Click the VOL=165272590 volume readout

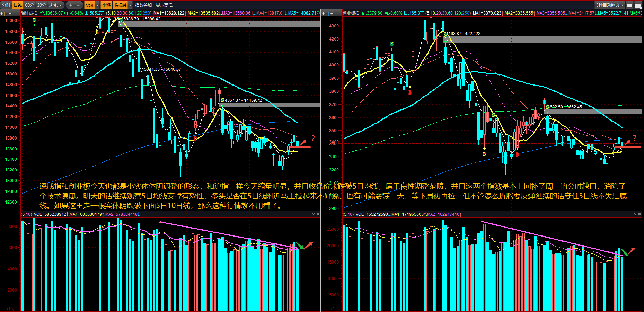(373, 214)
